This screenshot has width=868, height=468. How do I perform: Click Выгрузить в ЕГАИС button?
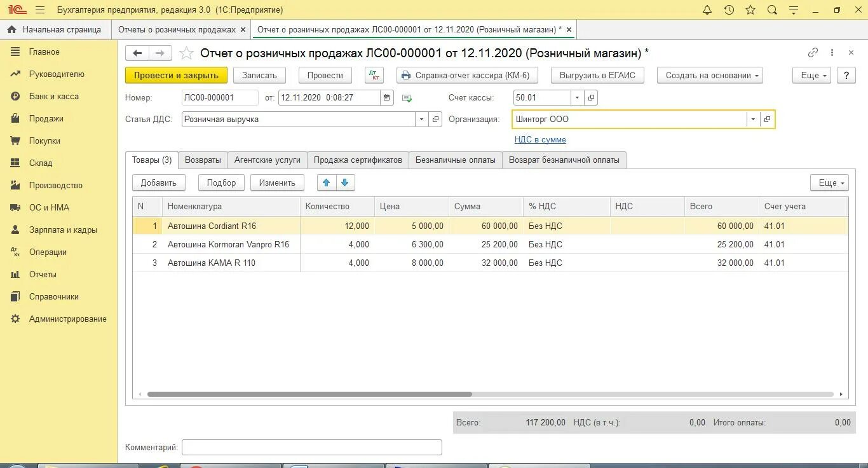pyautogui.click(x=597, y=75)
